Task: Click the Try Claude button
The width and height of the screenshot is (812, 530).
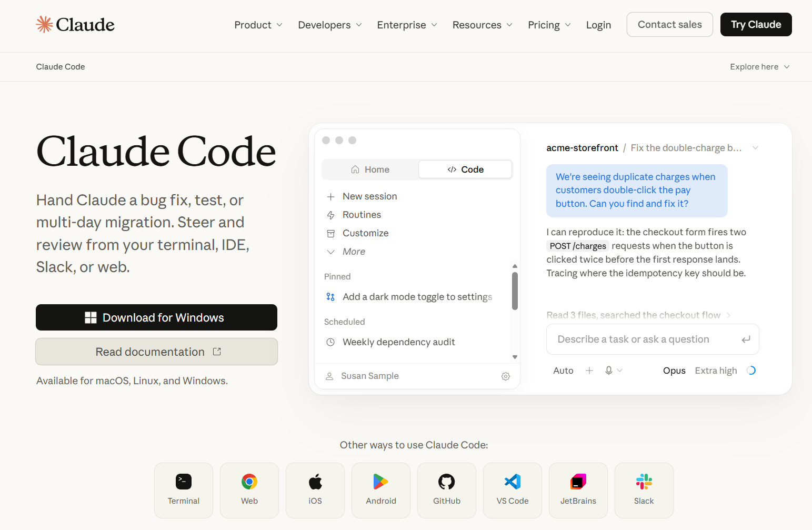Action: pos(756,25)
